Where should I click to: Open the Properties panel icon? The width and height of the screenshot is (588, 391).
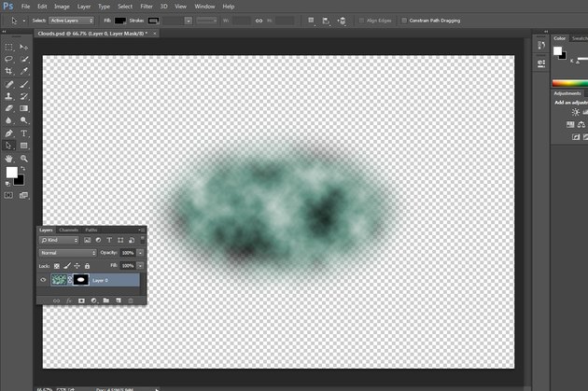(x=541, y=63)
